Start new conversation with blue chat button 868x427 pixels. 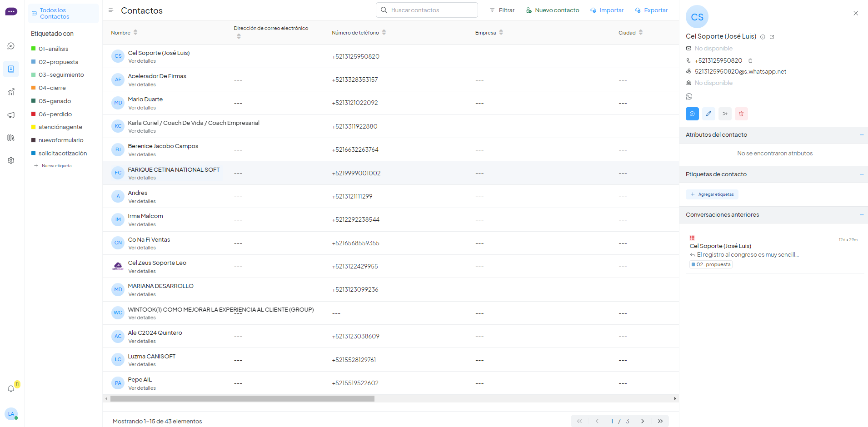point(692,114)
